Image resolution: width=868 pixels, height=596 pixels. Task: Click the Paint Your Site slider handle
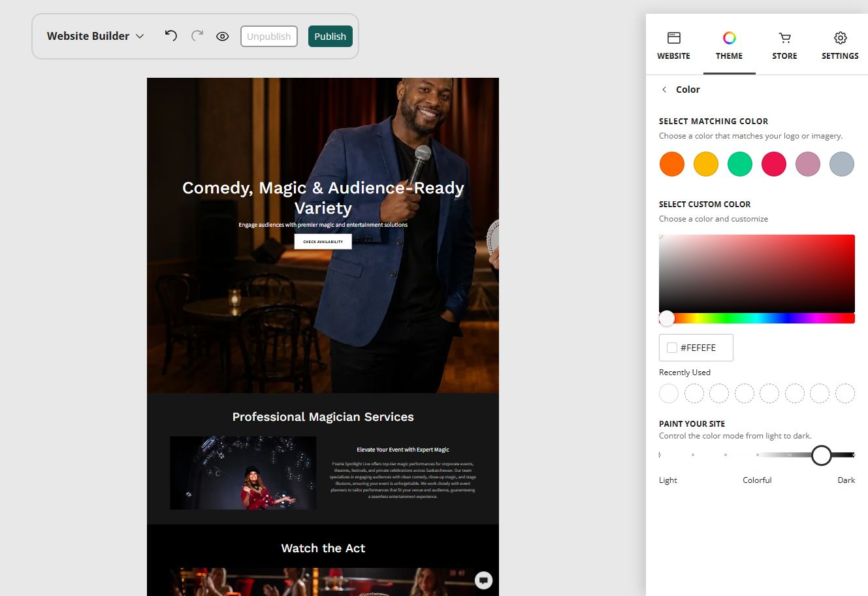(x=821, y=455)
